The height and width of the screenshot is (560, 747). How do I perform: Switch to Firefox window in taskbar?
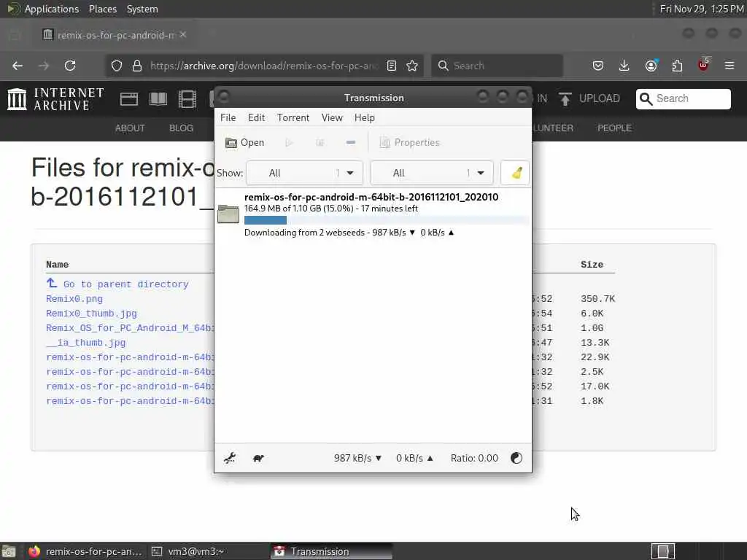coord(86,551)
